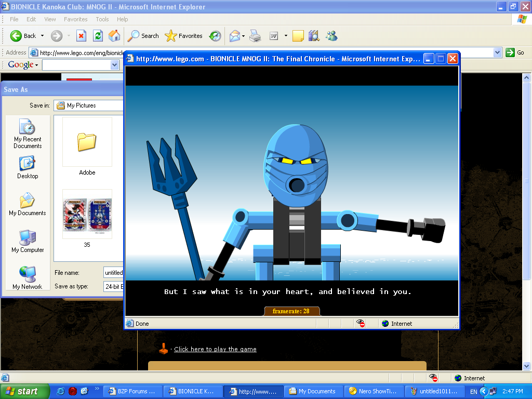Click the framerate: 28 tab
Viewport: 532px width, 399px height.
(291, 311)
